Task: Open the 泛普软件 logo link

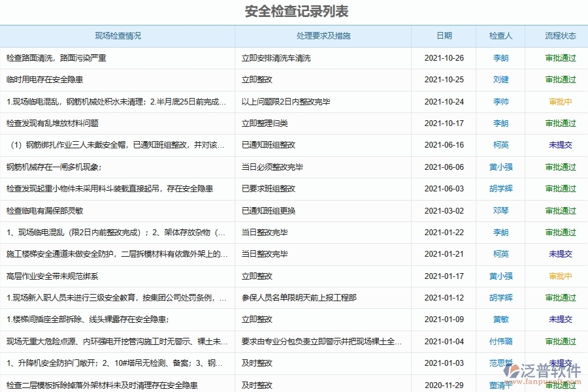Action: click(x=541, y=371)
